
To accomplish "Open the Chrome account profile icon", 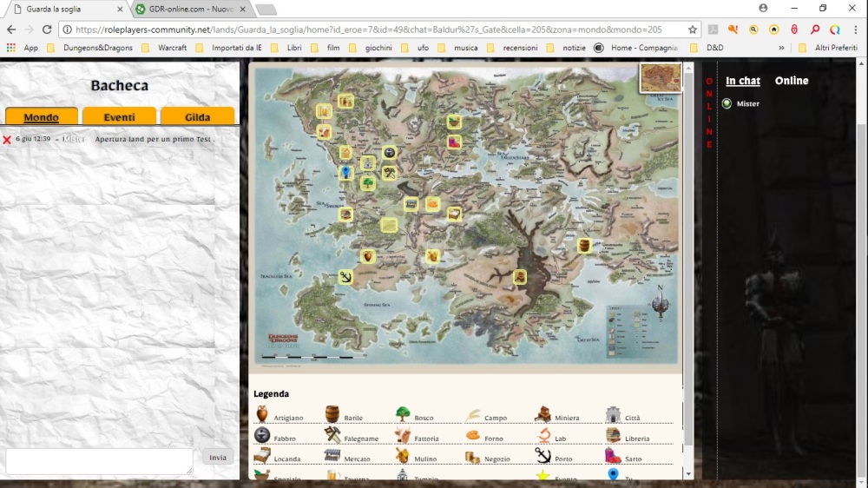I will (x=763, y=9).
